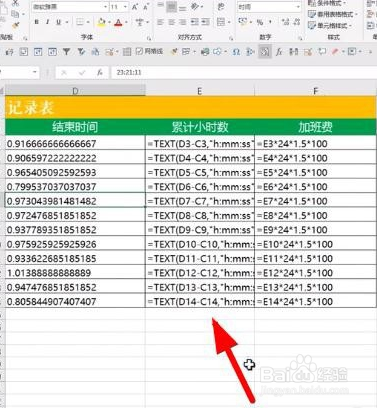Open the font size combo box
The height and width of the screenshot is (408, 377).
click(x=119, y=7)
